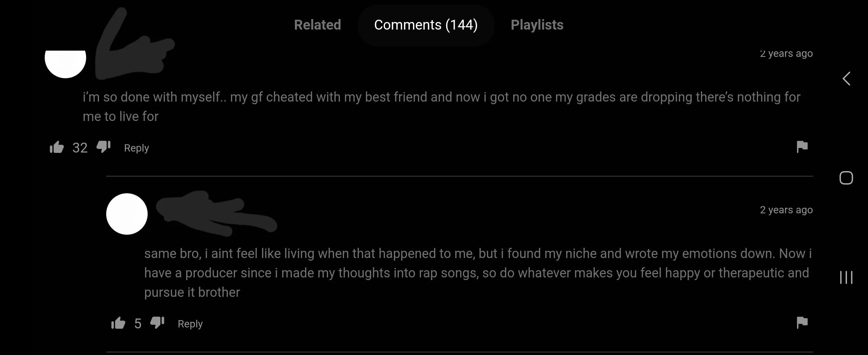Flag the reply comment for report
The image size is (868, 355).
click(x=802, y=323)
